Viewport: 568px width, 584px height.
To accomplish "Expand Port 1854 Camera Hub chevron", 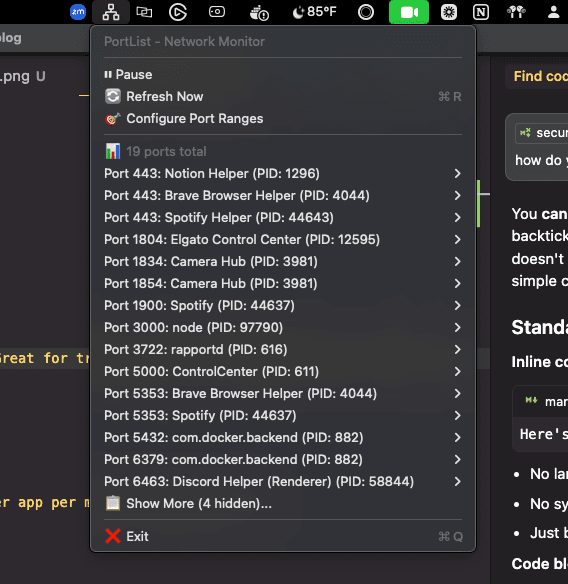I will (457, 283).
